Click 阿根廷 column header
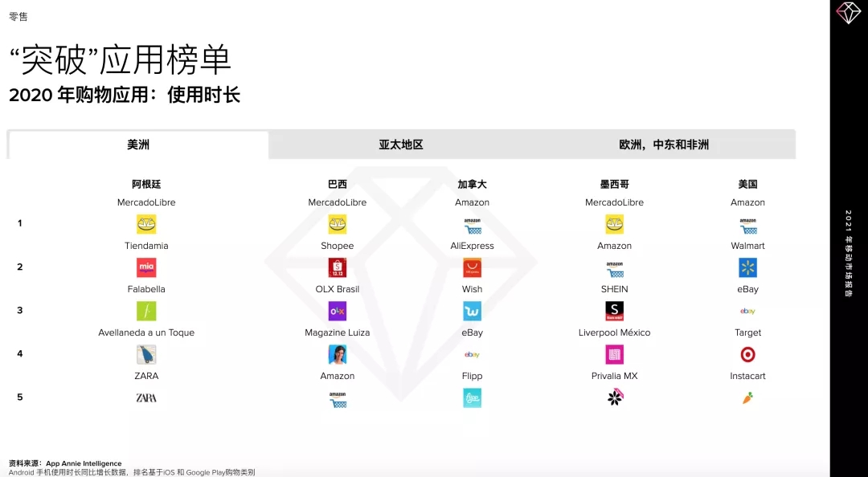 point(146,184)
